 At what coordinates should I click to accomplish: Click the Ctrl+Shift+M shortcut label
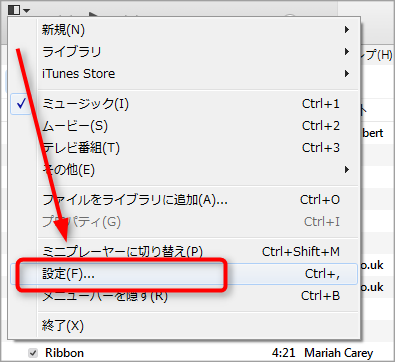coord(301,252)
